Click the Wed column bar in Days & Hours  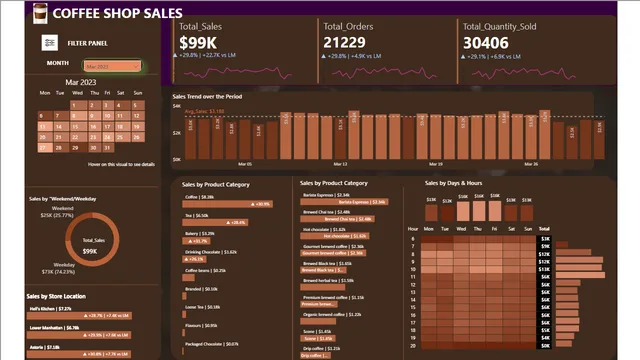[x=463, y=211]
